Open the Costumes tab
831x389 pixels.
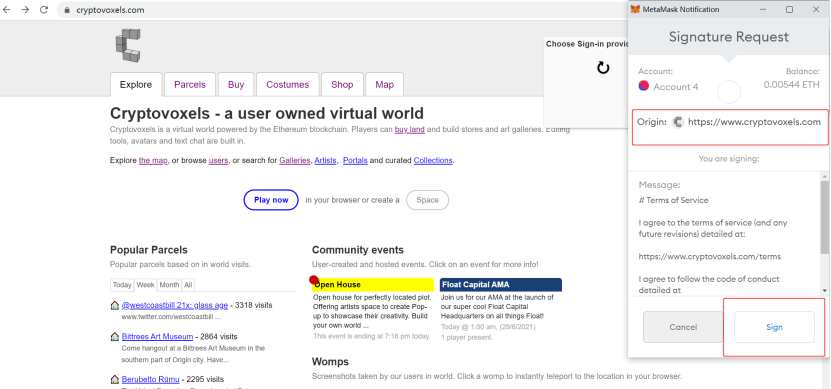[287, 85]
